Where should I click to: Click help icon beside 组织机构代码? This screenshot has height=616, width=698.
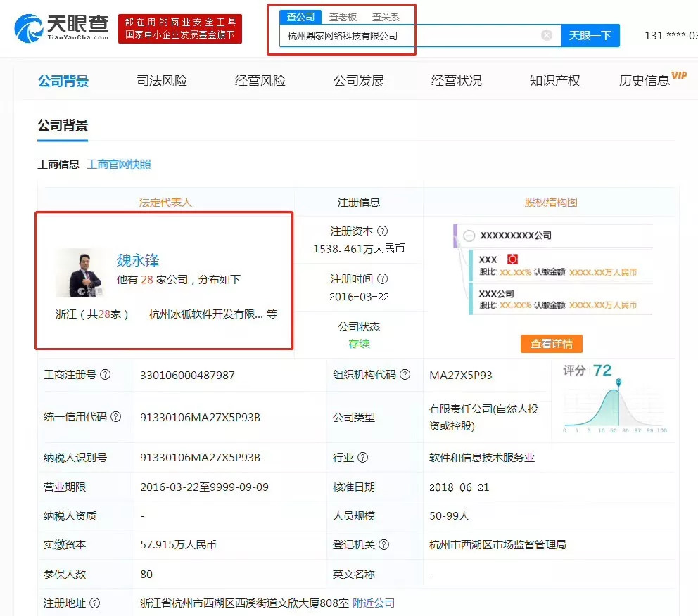[405, 375]
